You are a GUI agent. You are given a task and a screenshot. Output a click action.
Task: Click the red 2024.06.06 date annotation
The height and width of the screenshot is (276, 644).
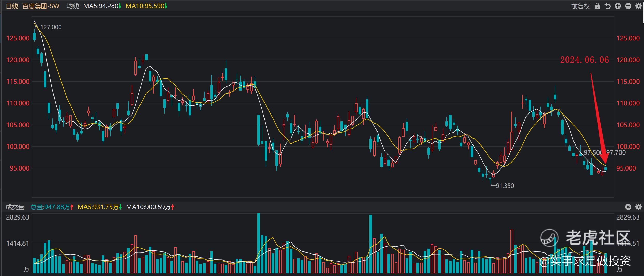[584, 60]
